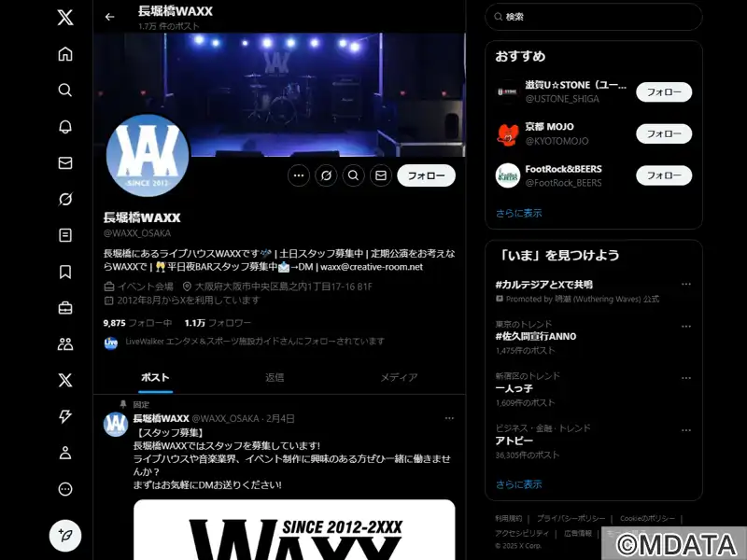Open Bookmarks icon in sidebar
The width and height of the screenshot is (747, 560).
point(65,272)
